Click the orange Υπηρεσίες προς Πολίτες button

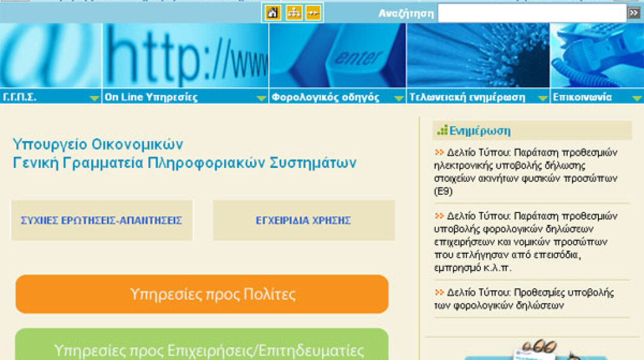pyautogui.click(x=202, y=294)
